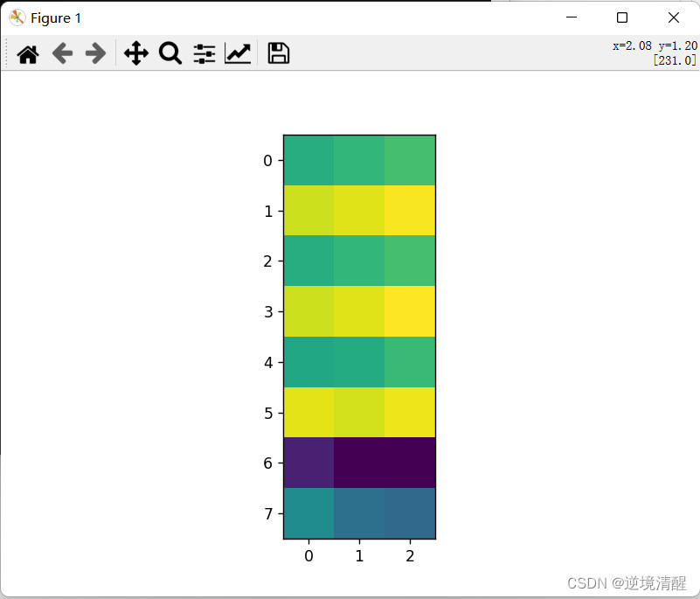This screenshot has width=700, height=599.
Task: Click the [231.0] pixel value readout
Action: (x=675, y=60)
